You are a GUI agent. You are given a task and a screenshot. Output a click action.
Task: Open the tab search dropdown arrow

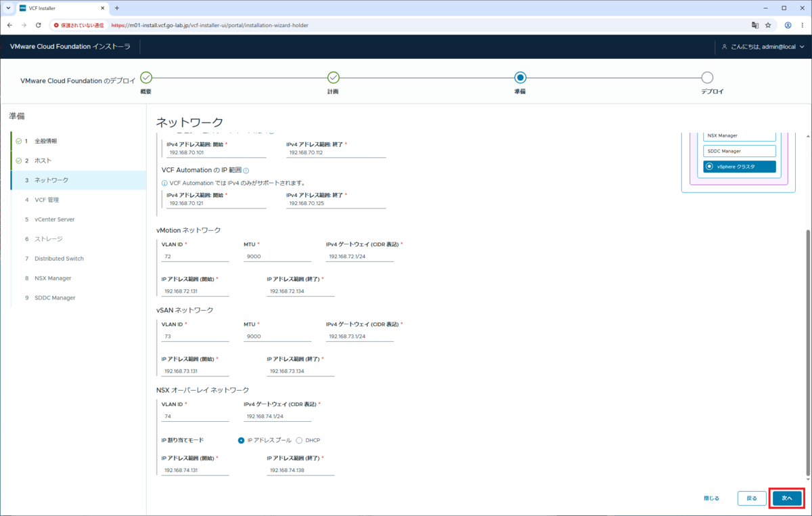click(7, 8)
